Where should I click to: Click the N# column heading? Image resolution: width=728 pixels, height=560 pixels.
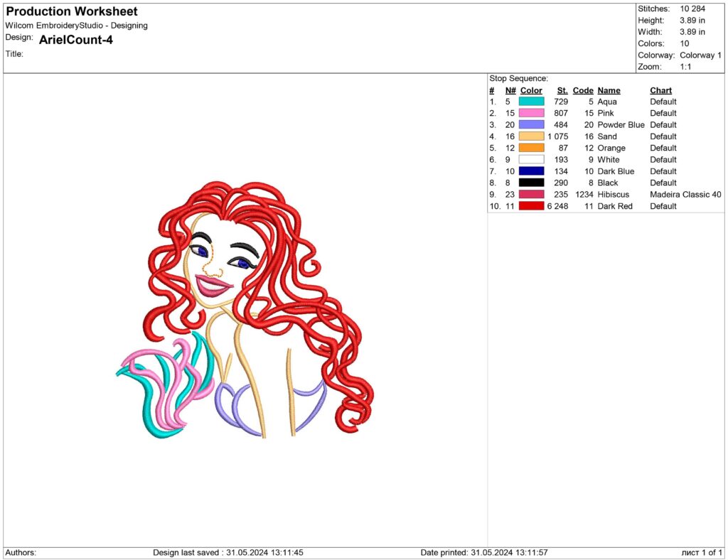coord(510,90)
